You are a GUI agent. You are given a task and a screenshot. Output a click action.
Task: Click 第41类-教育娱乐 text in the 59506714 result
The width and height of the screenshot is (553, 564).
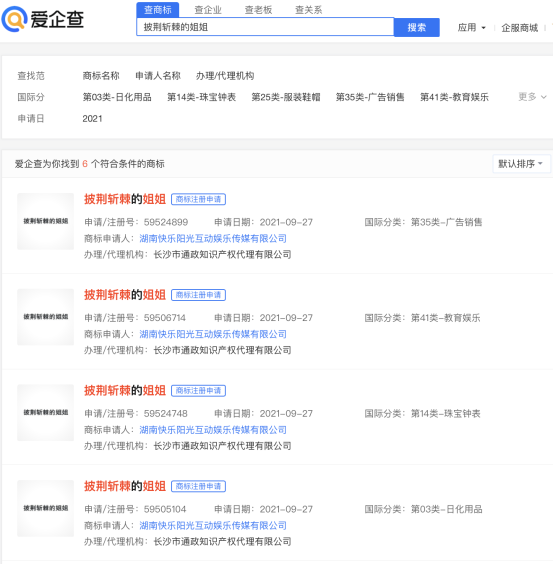tap(445, 318)
